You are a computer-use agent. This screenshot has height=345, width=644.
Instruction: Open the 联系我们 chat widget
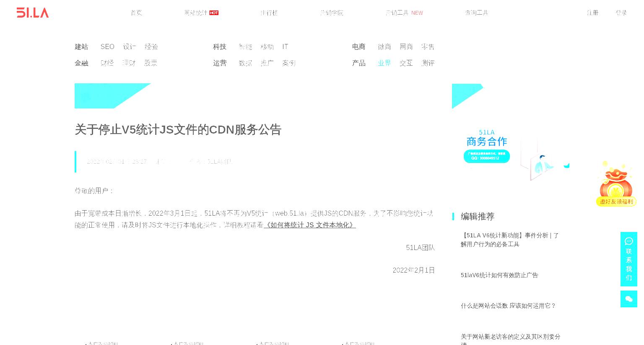628,259
